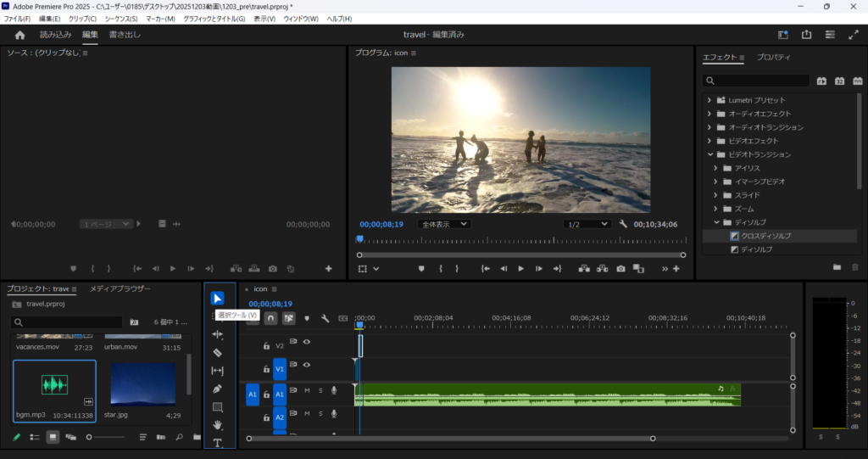Click the Export Frame camera icon
This screenshot has width=868, height=459.
pyautogui.click(x=620, y=269)
